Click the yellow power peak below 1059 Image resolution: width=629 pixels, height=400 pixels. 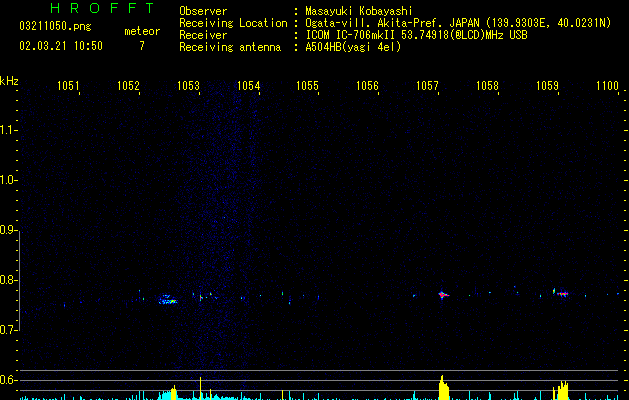click(x=562, y=390)
